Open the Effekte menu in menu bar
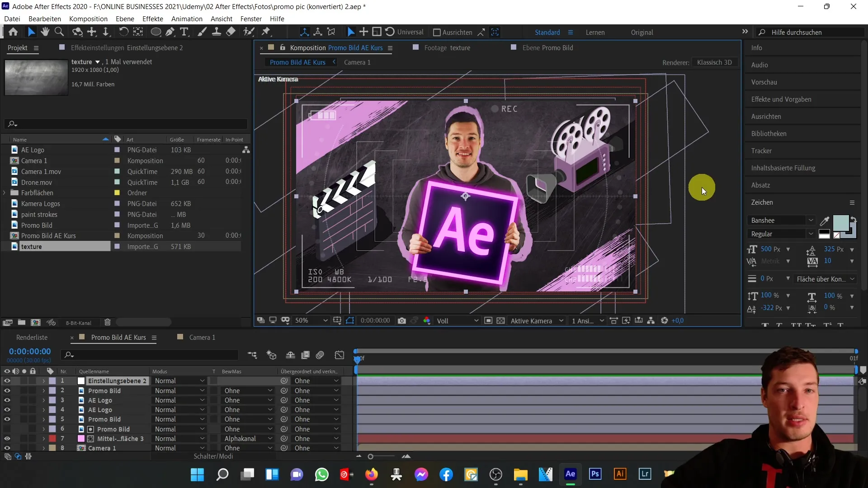 click(x=153, y=19)
